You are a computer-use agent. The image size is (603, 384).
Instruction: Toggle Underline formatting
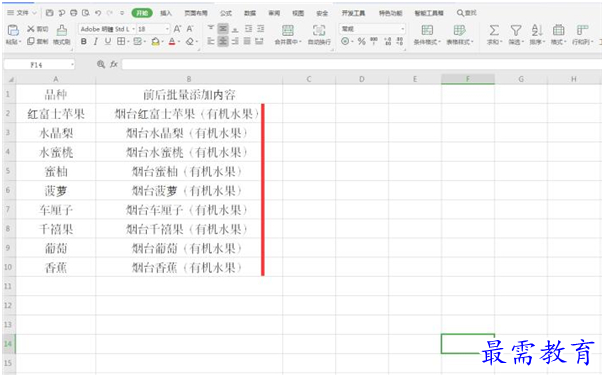click(x=108, y=42)
